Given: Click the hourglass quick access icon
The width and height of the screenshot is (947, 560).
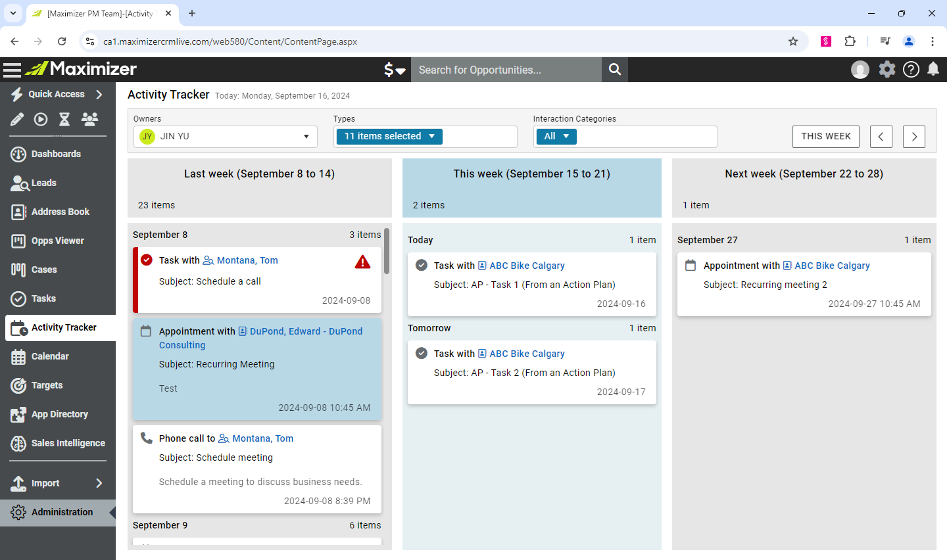Looking at the screenshot, I should coord(64,119).
